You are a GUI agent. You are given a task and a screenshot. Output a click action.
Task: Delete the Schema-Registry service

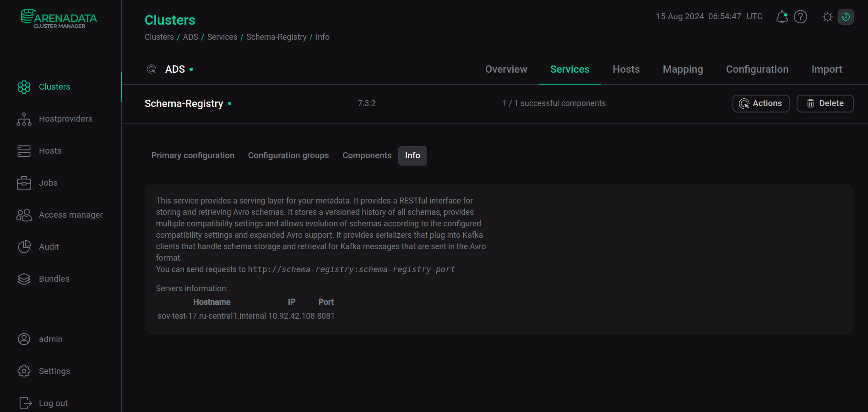pos(825,103)
